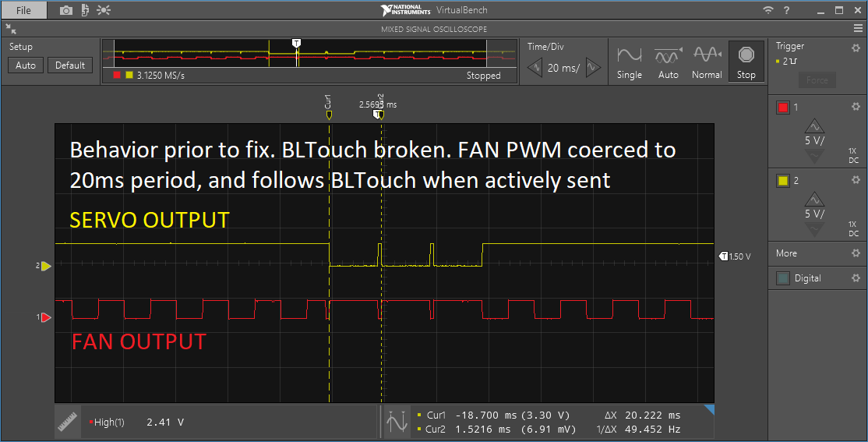Increase Time/Div with right arrow
868x442 pixels.
click(x=593, y=68)
